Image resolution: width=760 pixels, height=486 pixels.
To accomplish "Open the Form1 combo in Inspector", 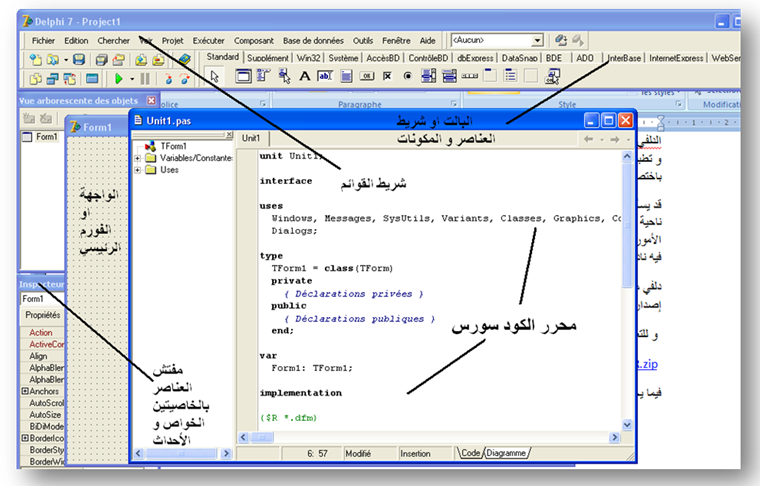I will pyautogui.click(x=42, y=298).
